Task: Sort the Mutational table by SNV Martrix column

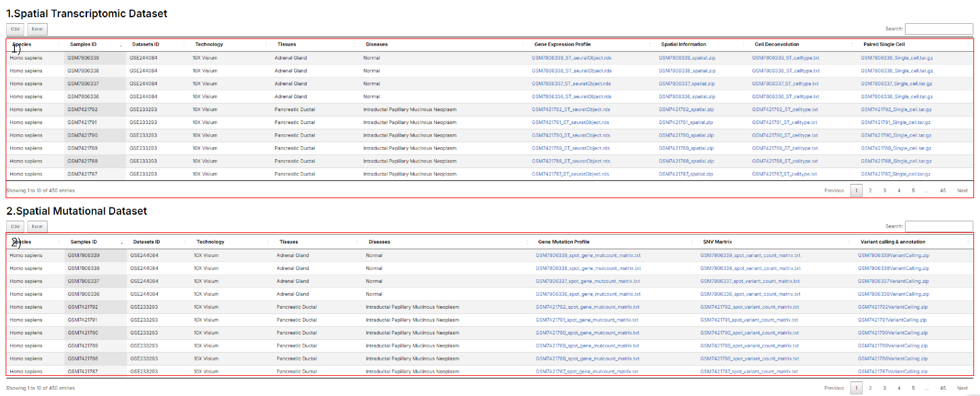Action: tap(717, 242)
